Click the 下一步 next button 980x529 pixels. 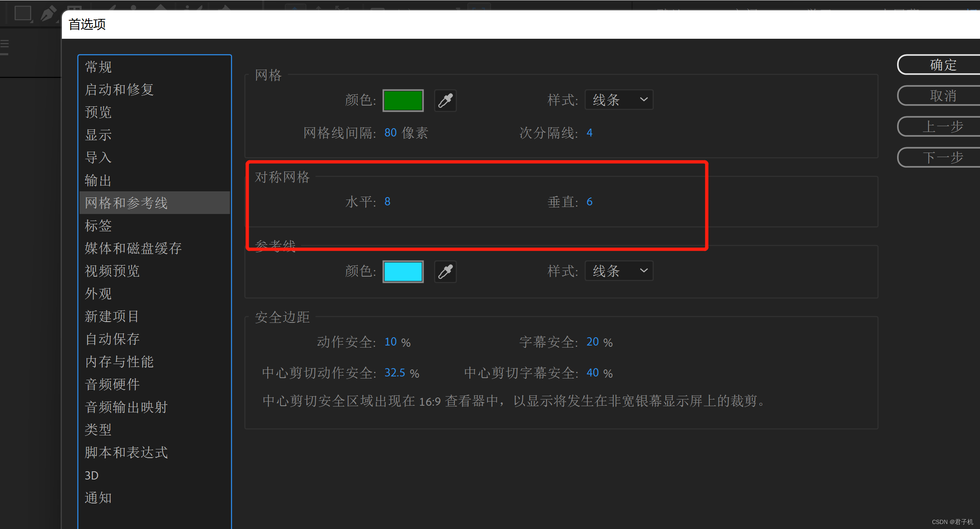(942, 158)
